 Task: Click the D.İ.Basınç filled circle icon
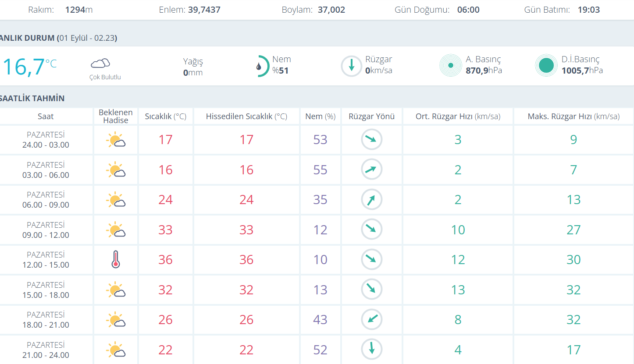coord(546,66)
